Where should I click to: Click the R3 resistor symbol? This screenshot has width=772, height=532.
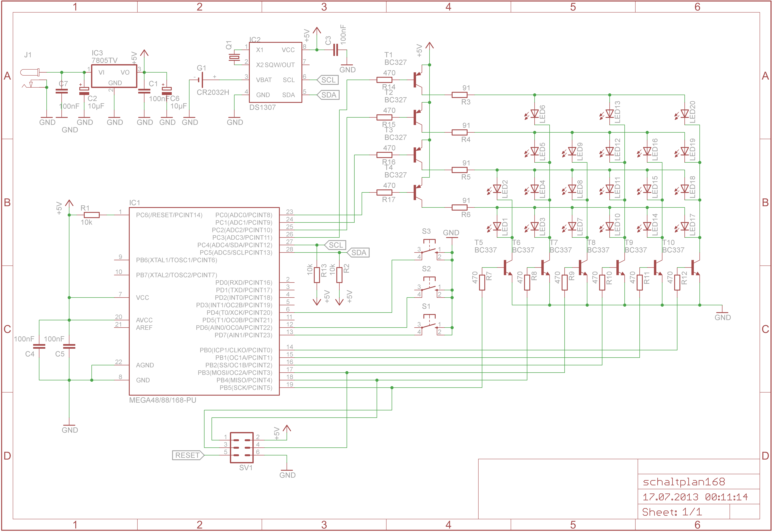pos(459,95)
